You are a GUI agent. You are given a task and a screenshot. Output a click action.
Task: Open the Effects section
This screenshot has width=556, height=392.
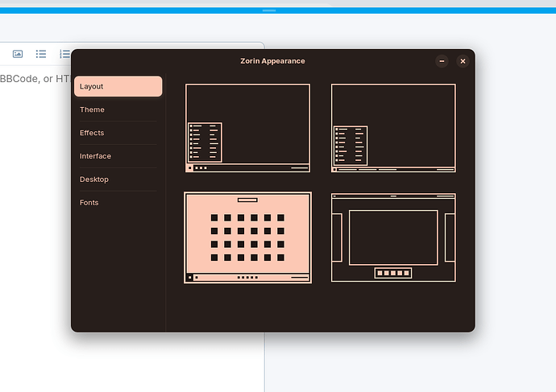tap(118, 133)
